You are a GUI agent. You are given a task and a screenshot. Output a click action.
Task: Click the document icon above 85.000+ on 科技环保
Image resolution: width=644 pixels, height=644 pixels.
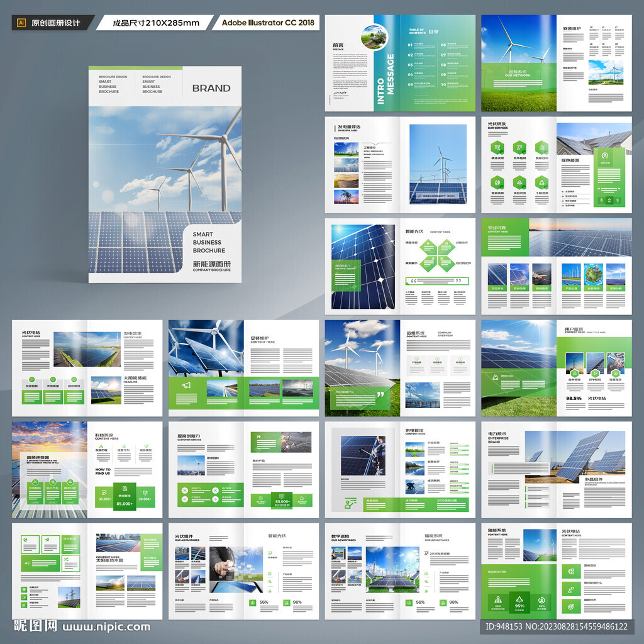click(125, 489)
